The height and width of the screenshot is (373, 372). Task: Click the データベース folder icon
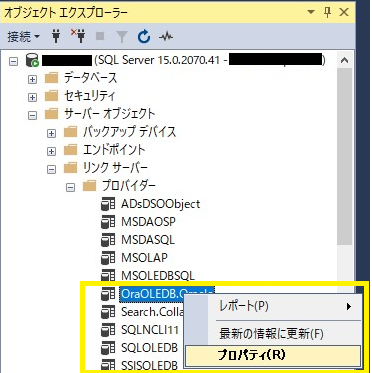pyautogui.click(x=51, y=78)
